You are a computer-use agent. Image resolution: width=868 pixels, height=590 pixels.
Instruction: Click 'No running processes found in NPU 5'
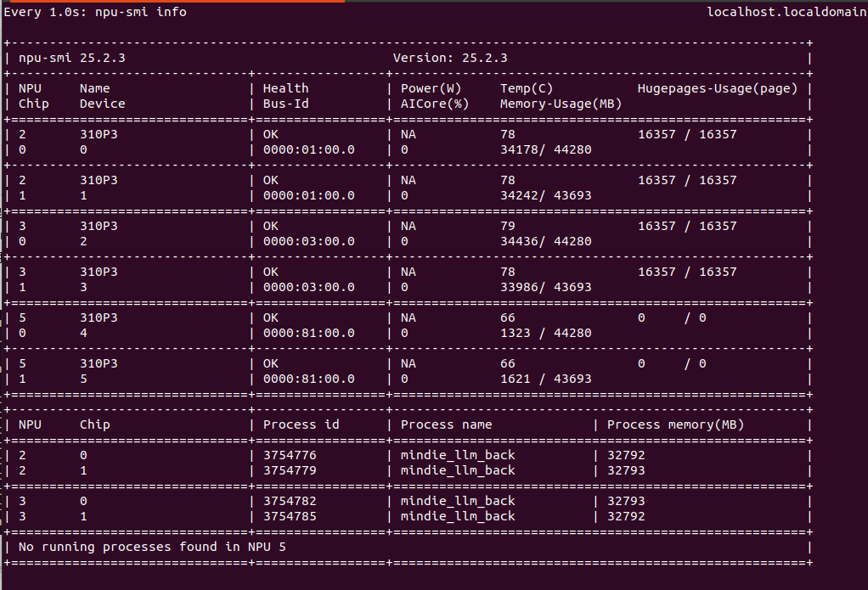(x=152, y=548)
